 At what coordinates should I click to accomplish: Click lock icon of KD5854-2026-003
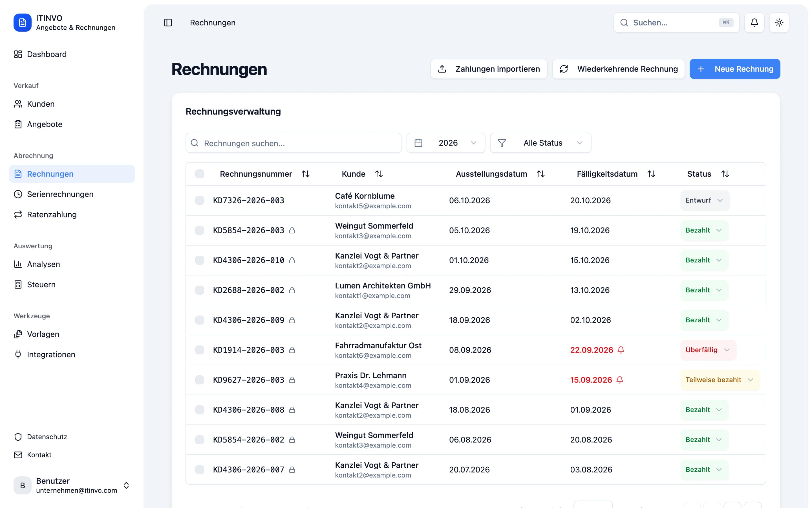coord(292,230)
